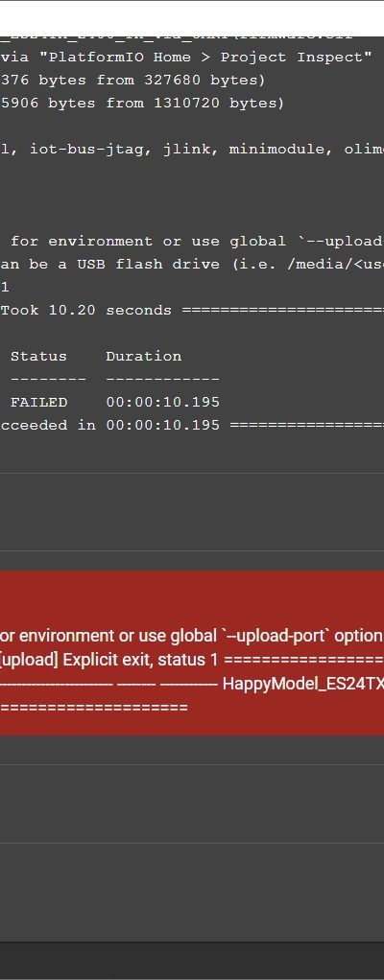384x980 pixels.
Task: Click the "Status" column header
Action: (38, 357)
